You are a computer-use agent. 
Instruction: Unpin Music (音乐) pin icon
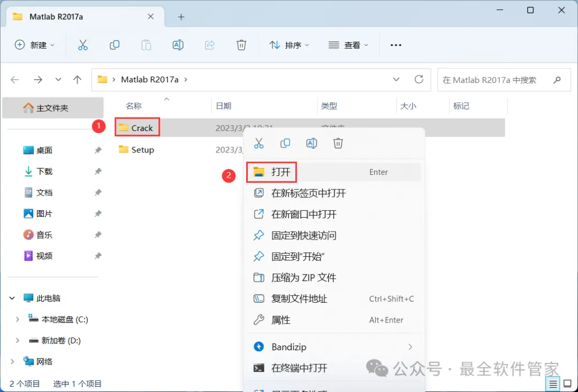coord(98,235)
